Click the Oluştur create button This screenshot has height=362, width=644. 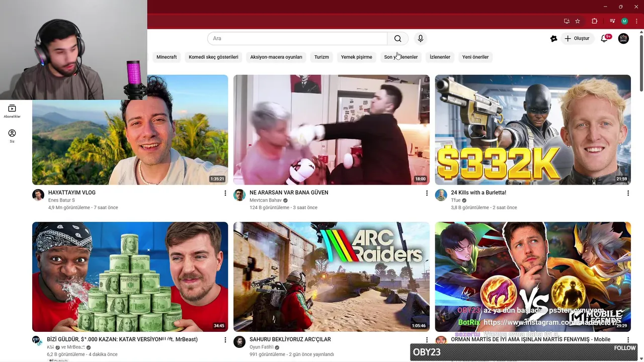(x=578, y=39)
